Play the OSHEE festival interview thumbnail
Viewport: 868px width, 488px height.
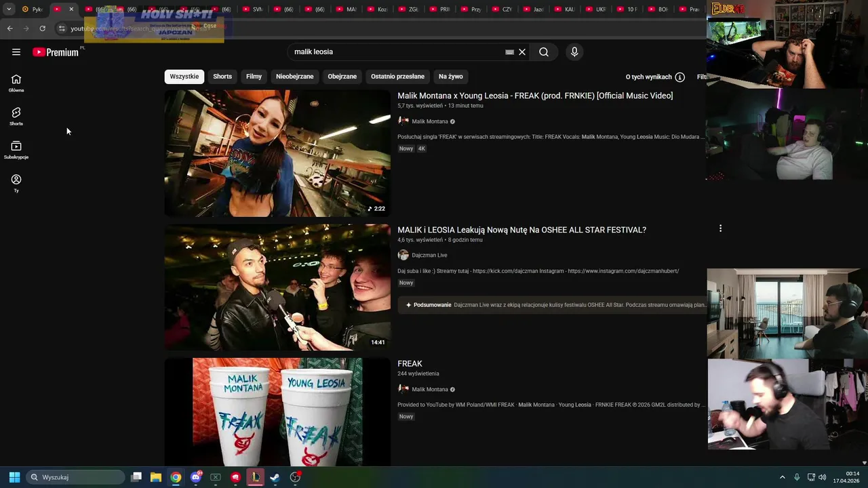[277, 287]
